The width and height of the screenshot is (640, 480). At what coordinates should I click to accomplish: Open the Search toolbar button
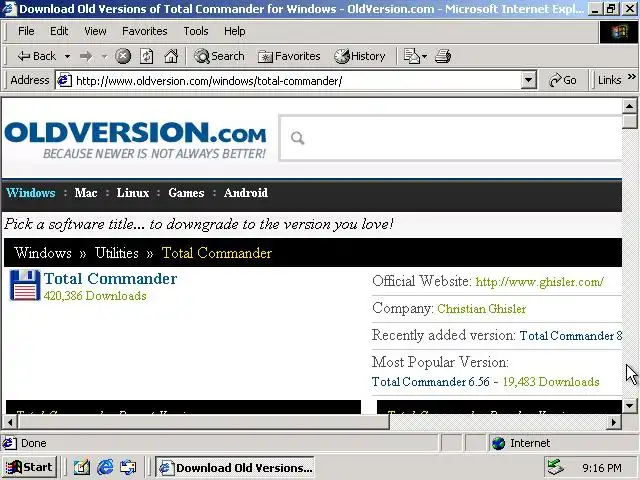pyautogui.click(x=219, y=56)
